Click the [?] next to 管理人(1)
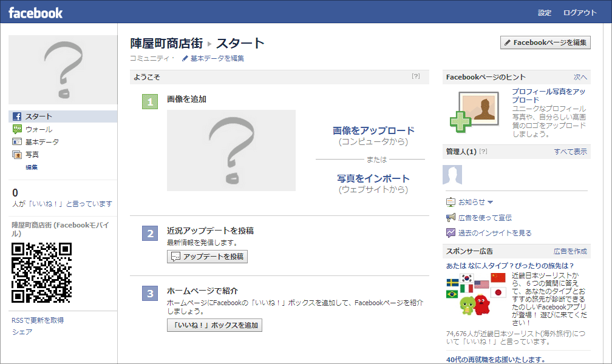Image resolution: width=612 pixels, height=364 pixels. coord(483,152)
